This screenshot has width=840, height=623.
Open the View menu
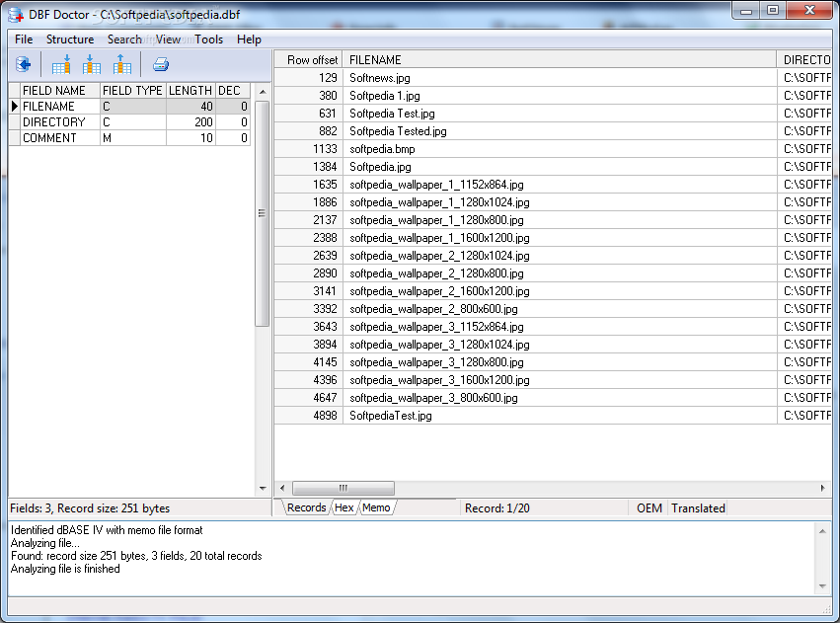pos(168,39)
